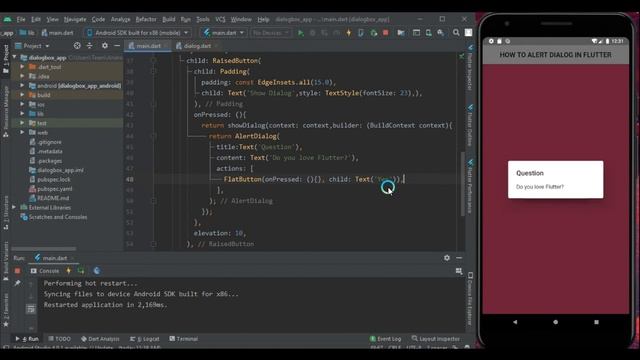640x360 pixels.
Task: Click the locate-in-project target icon
Action: [77, 46]
